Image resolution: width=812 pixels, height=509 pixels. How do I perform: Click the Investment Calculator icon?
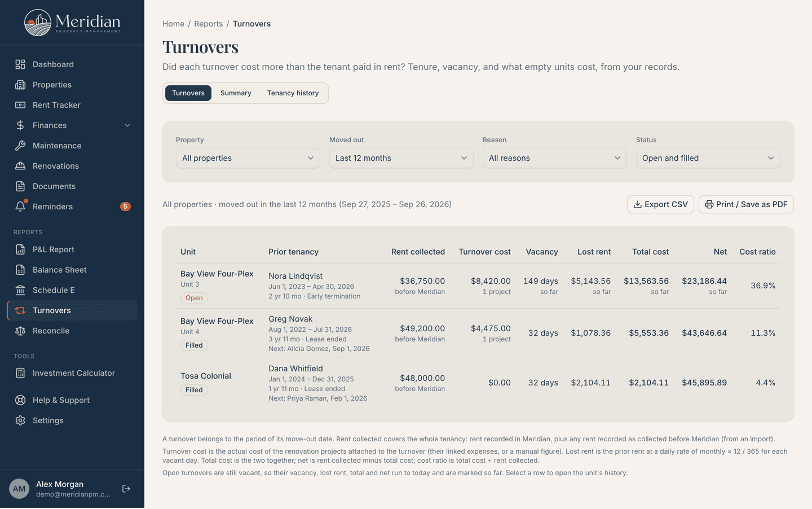[20, 373]
